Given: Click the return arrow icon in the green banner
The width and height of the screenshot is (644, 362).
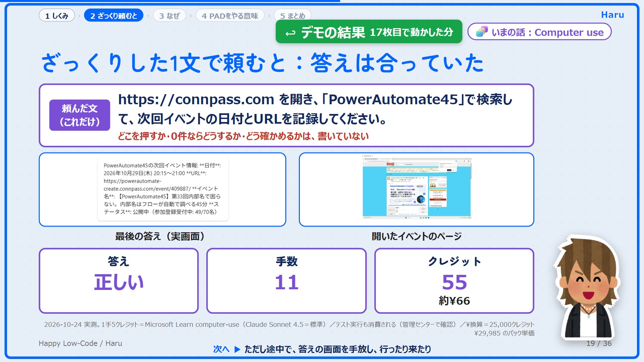Looking at the screenshot, I should (x=290, y=33).
